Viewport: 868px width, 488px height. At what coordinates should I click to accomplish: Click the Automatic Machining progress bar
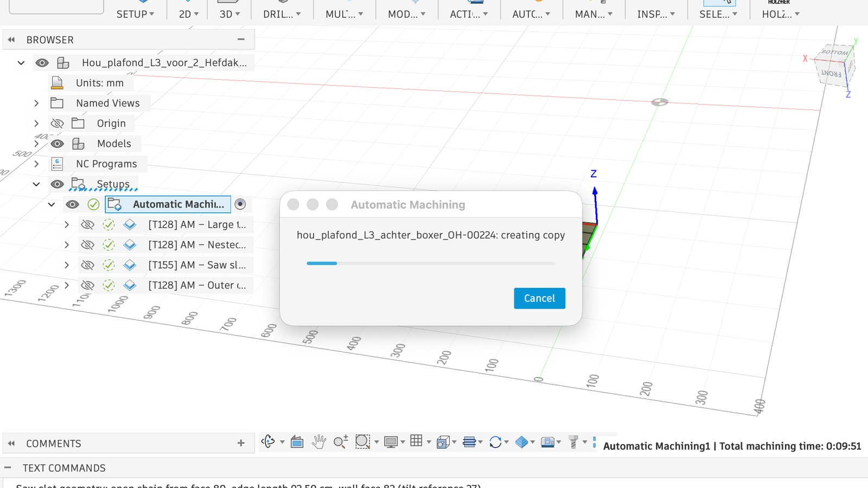[x=431, y=264]
